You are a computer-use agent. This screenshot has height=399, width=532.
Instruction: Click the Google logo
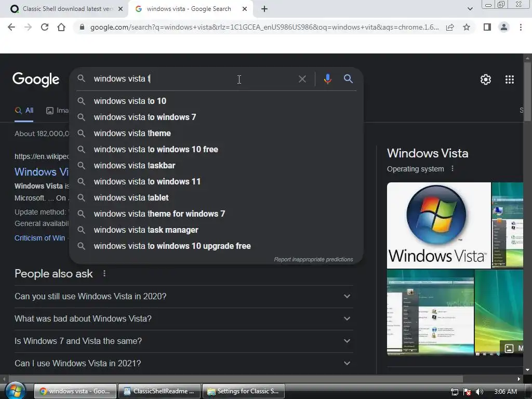(x=36, y=79)
